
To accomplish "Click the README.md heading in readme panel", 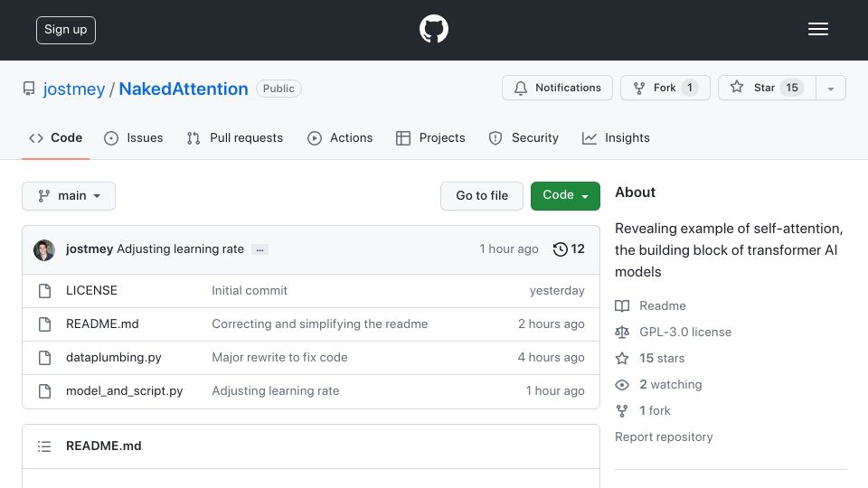I will click(103, 446).
